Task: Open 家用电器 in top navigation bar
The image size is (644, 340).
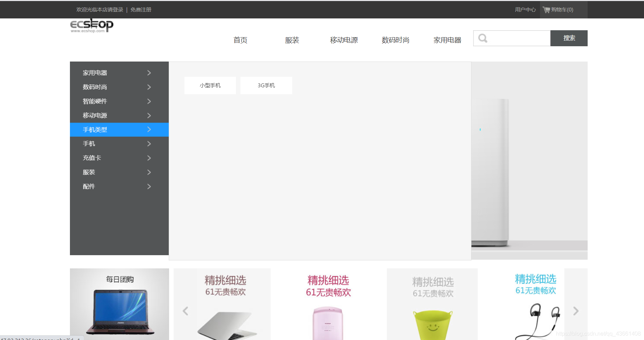Action: [447, 40]
